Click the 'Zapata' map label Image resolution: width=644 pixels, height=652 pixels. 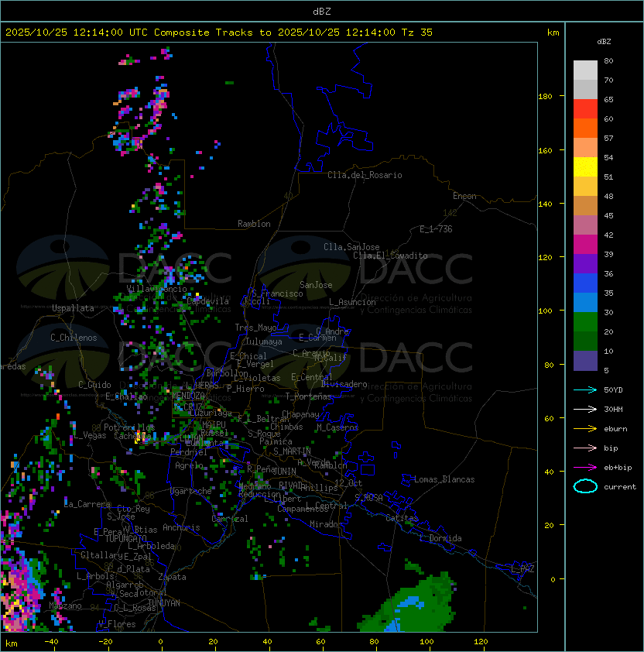(x=172, y=577)
